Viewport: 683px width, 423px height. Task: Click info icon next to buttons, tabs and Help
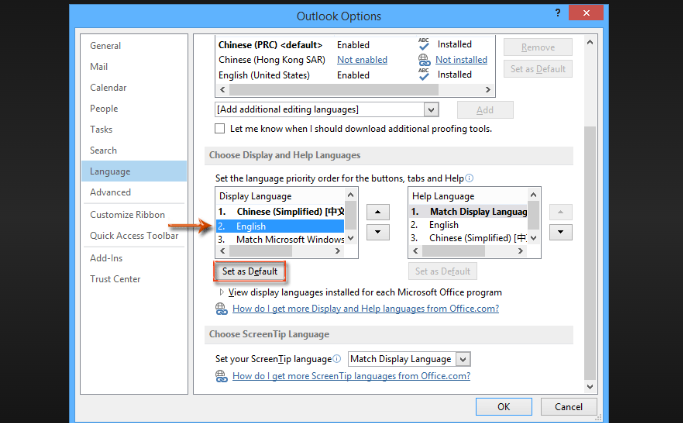pos(469,178)
